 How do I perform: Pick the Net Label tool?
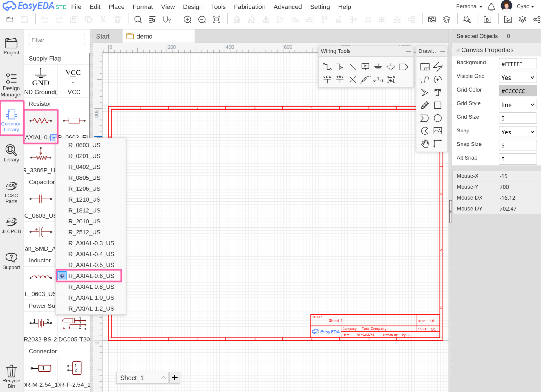pyautogui.click(x=365, y=67)
